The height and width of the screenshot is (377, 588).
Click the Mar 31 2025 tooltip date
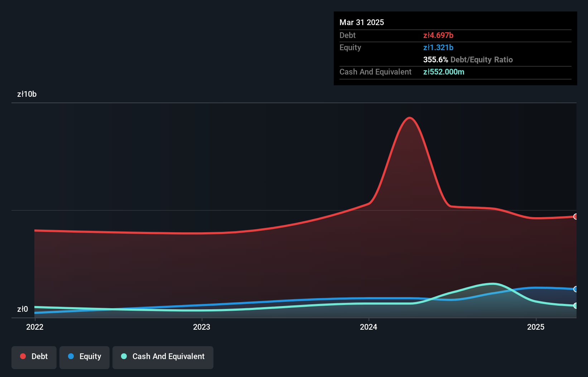(362, 22)
